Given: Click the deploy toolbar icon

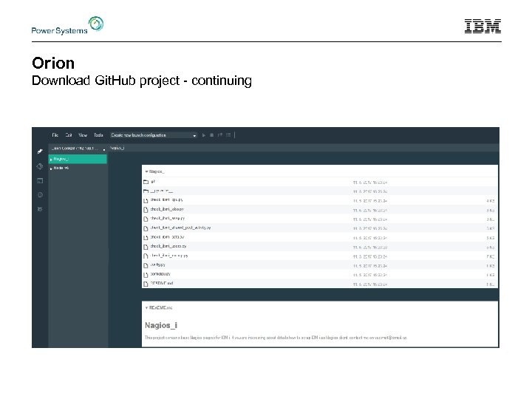Looking at the screenshot, I should coord(220,135).
